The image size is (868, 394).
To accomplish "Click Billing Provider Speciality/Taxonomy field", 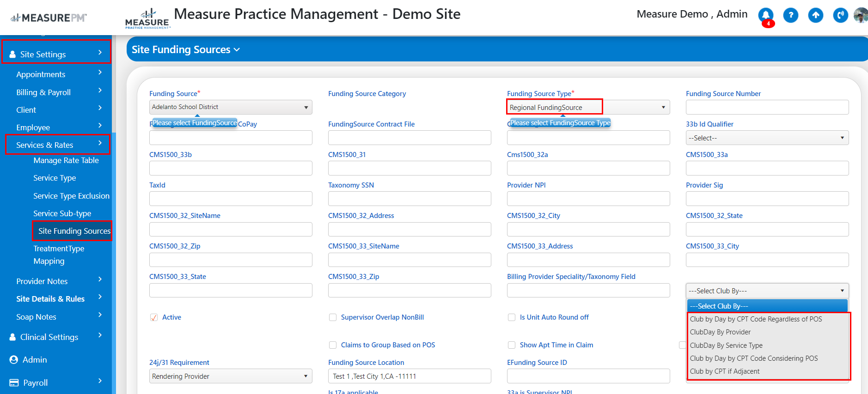I will tap(588, 290).
